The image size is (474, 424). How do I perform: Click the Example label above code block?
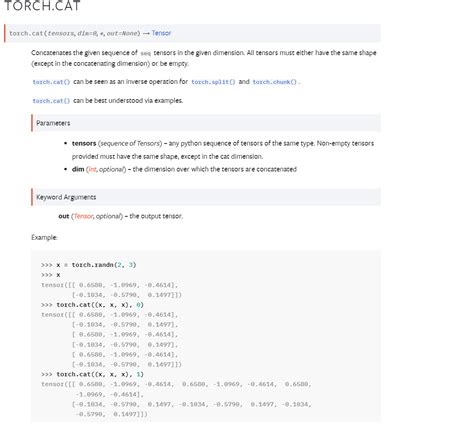[x=44, y=237]
